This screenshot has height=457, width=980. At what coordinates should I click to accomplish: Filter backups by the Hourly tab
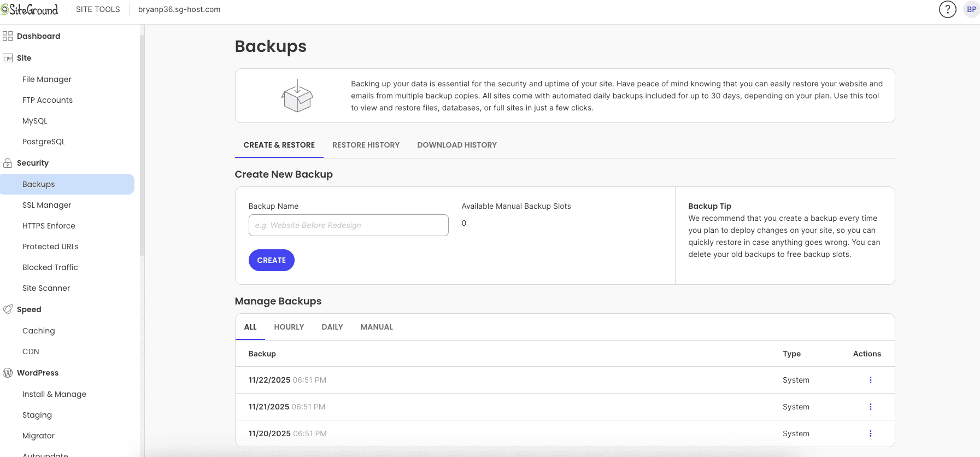click(289, 327)
